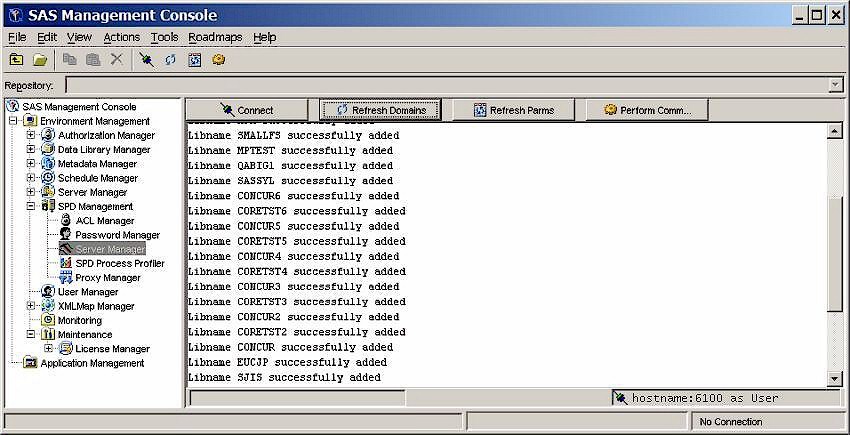Click the delete X toolbar icon
This screenshot has width=850, height=435.
click(117, 60)
